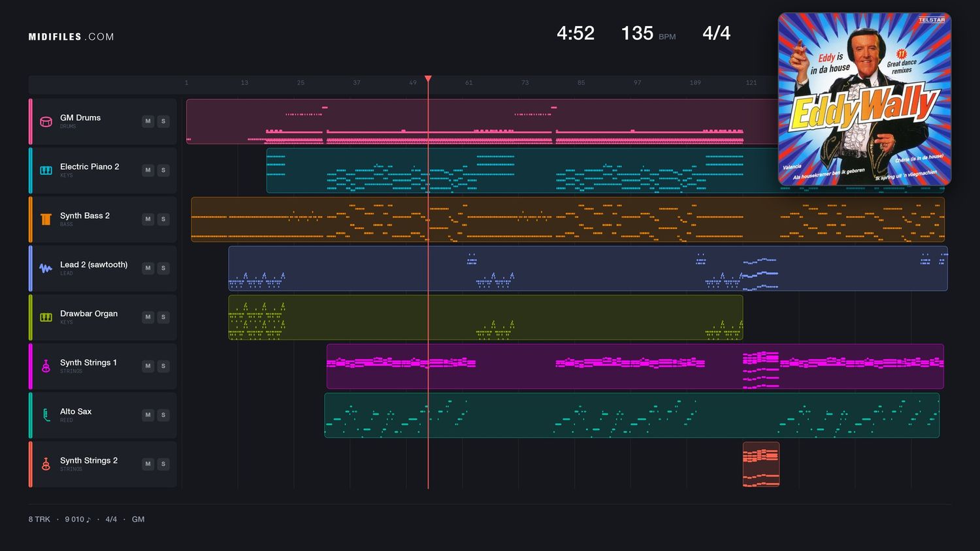Viewport: 980px width, 551px height.
Task: Solo the Synth Strings 2 track
Action: pyautogui.click(x=163, y=464)
